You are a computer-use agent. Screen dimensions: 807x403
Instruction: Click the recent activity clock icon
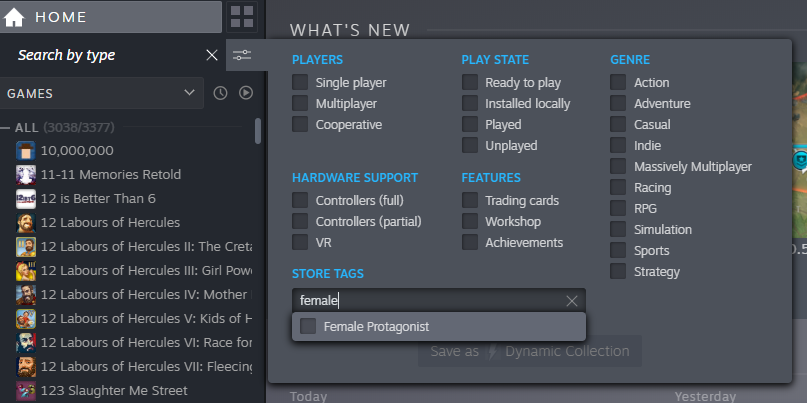pos(221,93)
